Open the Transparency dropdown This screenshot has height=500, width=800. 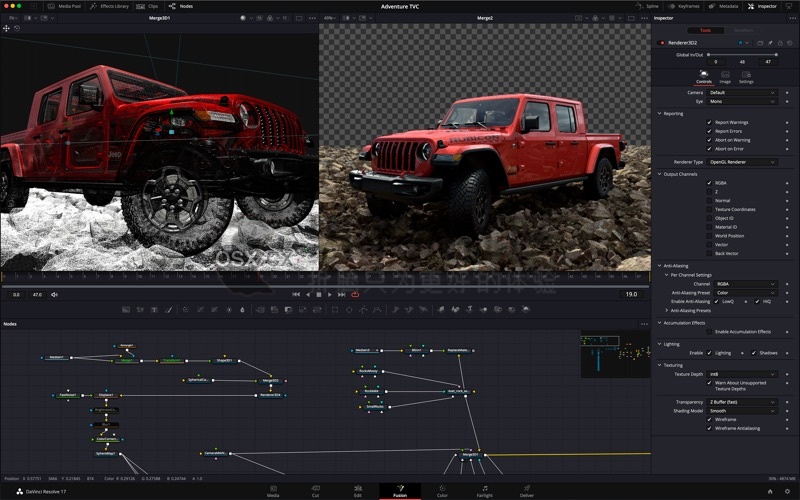coord(742,402)
